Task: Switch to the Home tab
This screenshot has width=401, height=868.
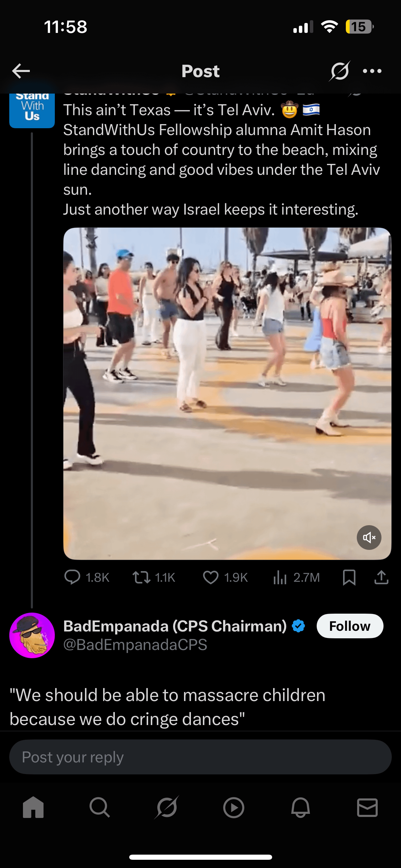Action: (x=33, y=808)
